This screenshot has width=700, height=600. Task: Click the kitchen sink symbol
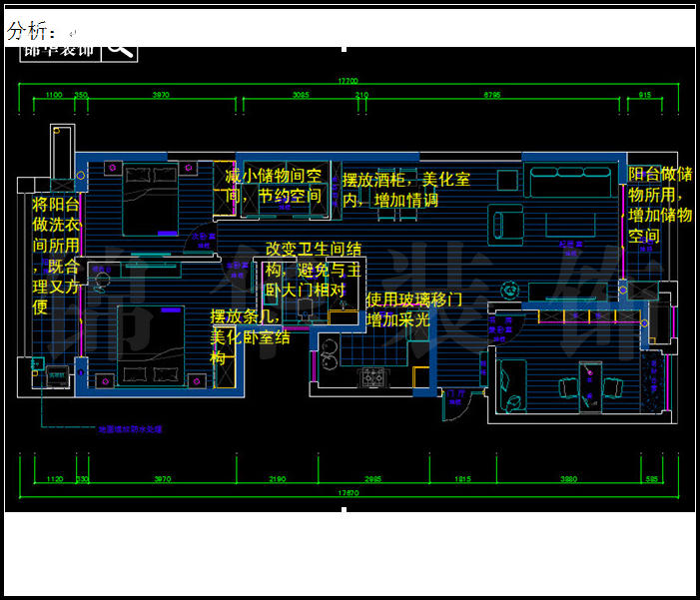tap(329, 347)
